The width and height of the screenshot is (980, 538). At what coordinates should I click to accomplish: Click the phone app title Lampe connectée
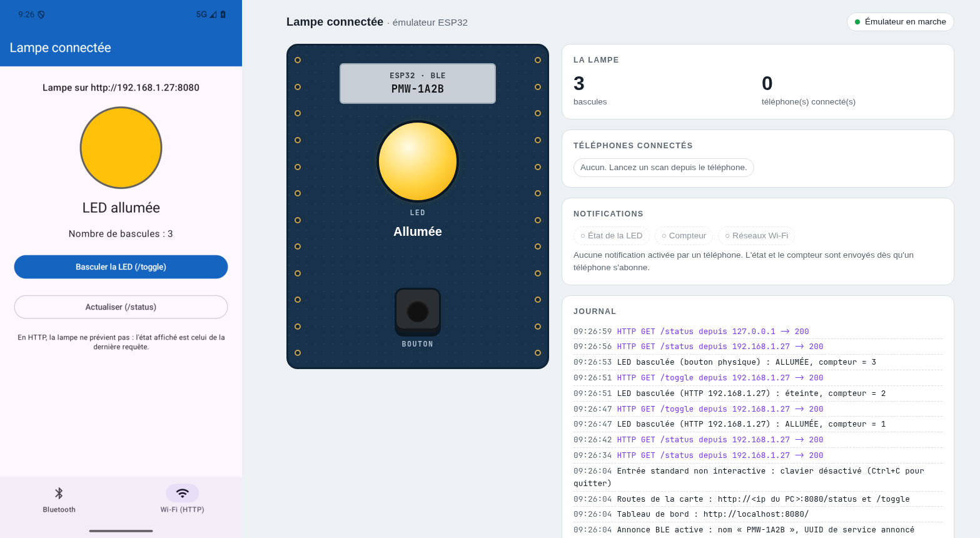tap(60, 48)
